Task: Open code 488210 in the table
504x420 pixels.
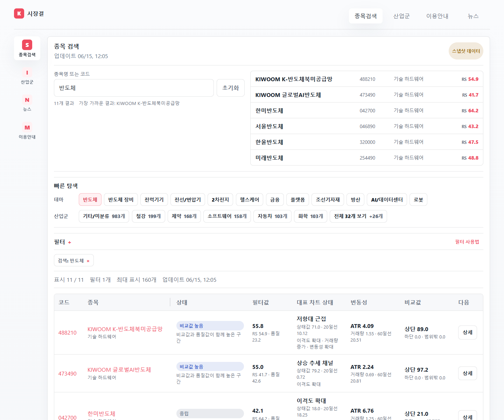Action: pyautogui.click(x=67, y=332)
